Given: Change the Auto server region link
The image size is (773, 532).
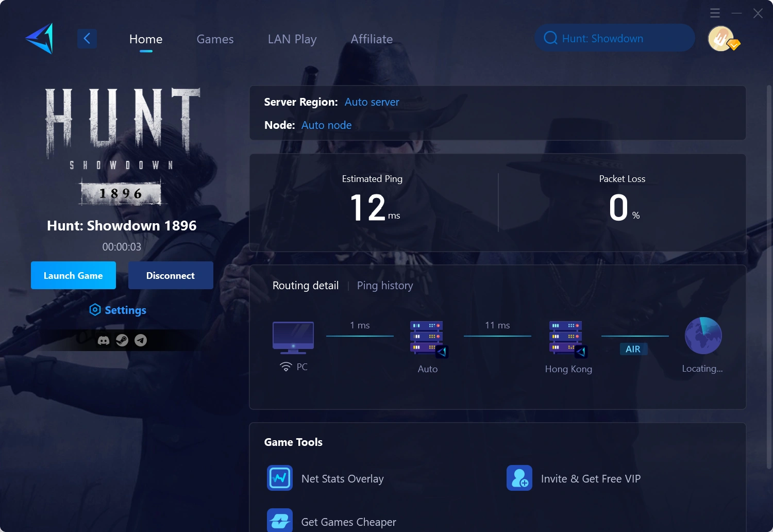Looking at the screenshot, I should 372,102.
